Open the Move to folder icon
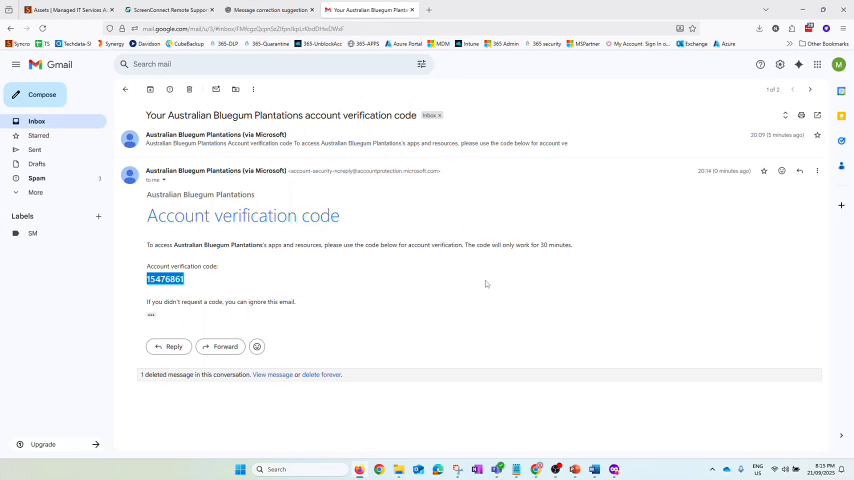Screen dimensions: 854x480 [236, 89]
